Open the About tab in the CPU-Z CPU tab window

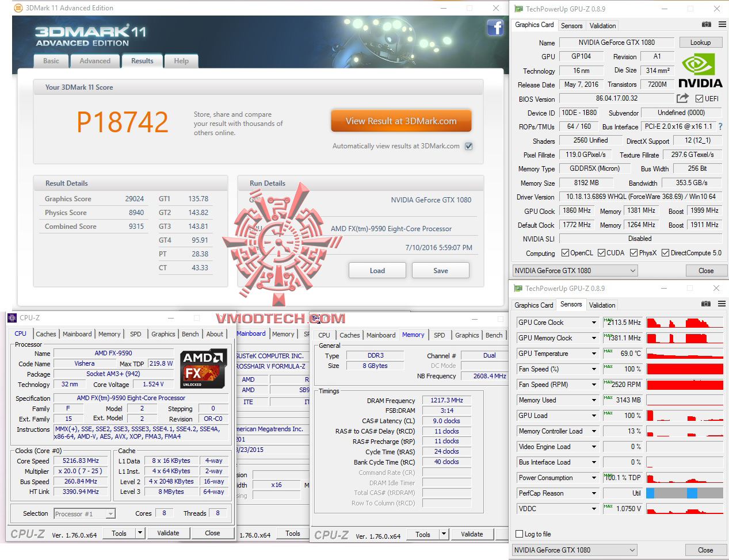(x=215, y=334)
